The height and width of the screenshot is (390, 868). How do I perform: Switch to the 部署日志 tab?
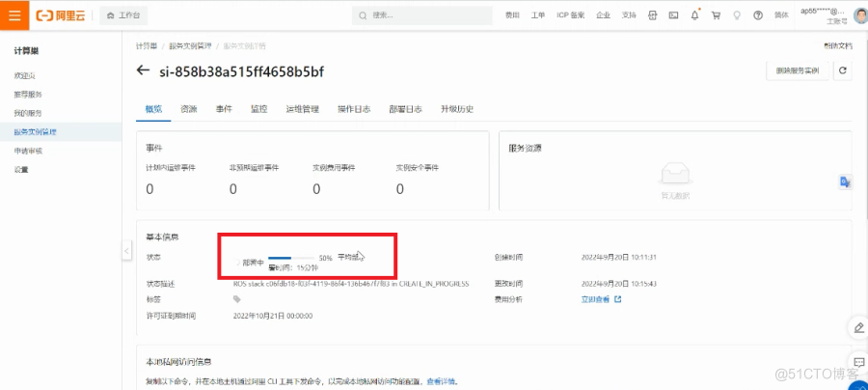point(405,109)
